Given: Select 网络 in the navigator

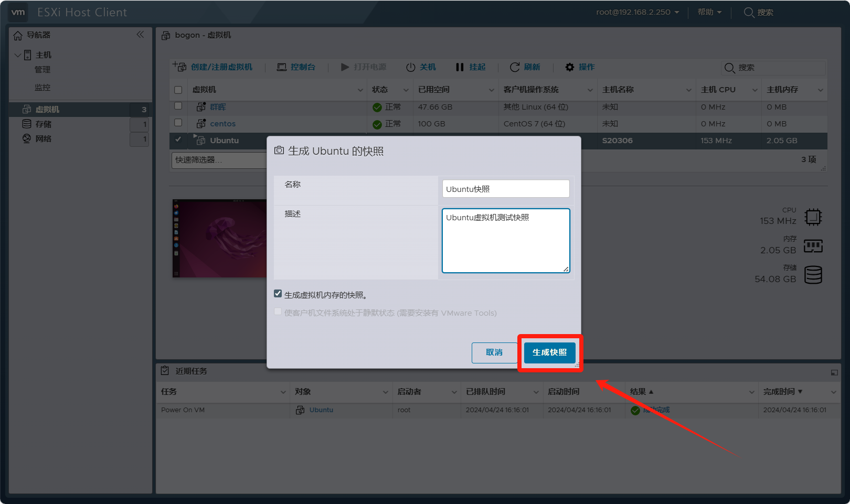Looking at the screenshot, I should [44, 139].
